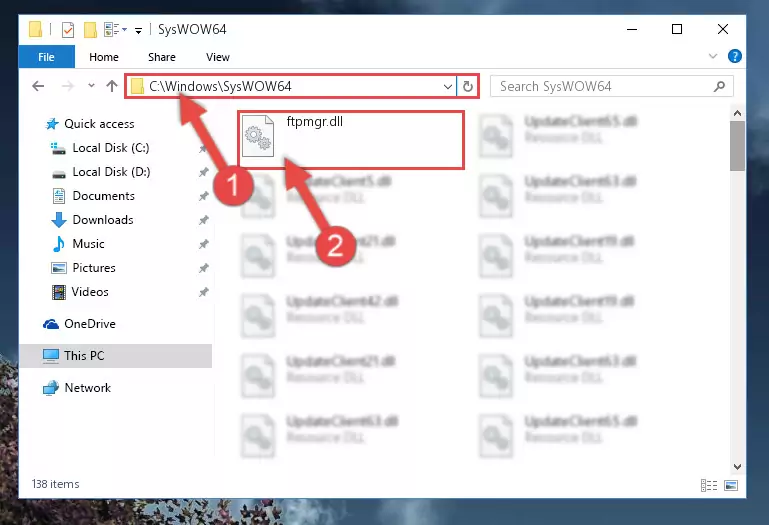Click the New folder icon in title bar
Image resolution: width=769 pixels, height=525 pixels.
pos(90,30)
